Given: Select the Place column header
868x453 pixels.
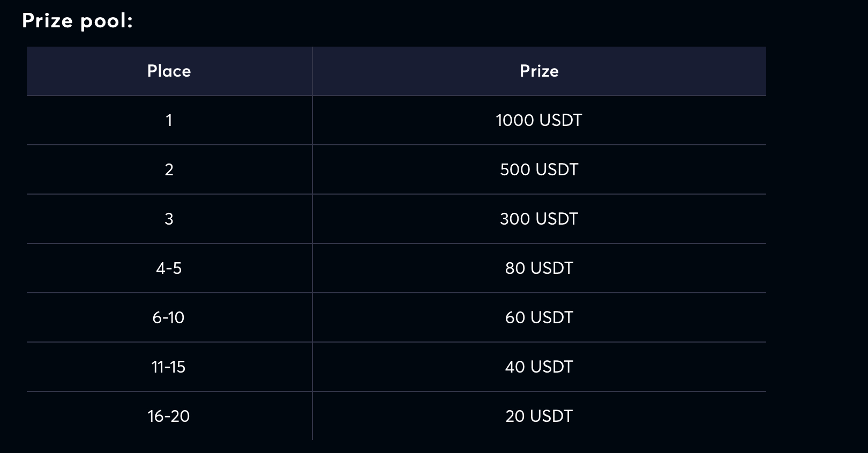Looking at the screenshot, I should click(x=169, y=71).
